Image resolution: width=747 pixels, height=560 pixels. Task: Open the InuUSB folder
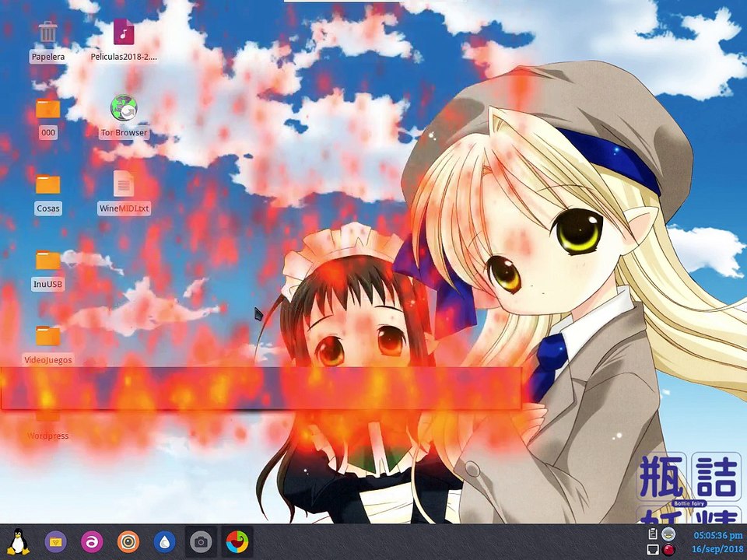coord(47,261)
